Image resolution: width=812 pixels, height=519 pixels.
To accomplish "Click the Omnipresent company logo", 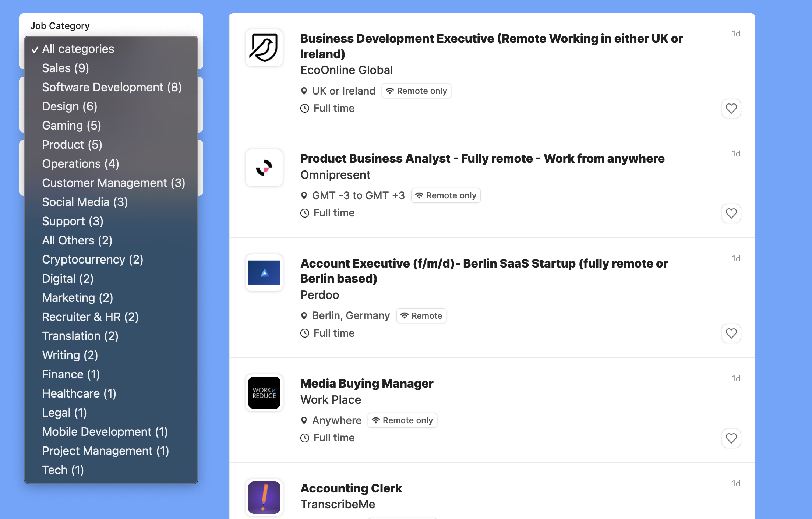I will click(264, 168).
